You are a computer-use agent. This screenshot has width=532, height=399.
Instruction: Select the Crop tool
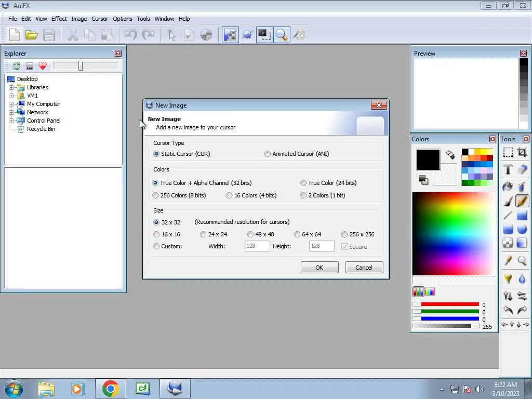(x=522, y=152)
